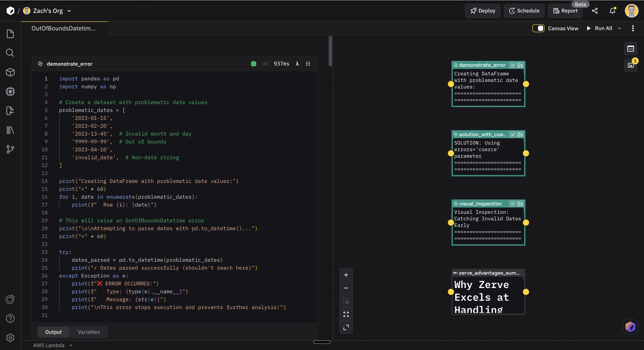Click the left connector of solution_with_coe... node
Viewport: 644px width, 350px height.
click(451, 153)
